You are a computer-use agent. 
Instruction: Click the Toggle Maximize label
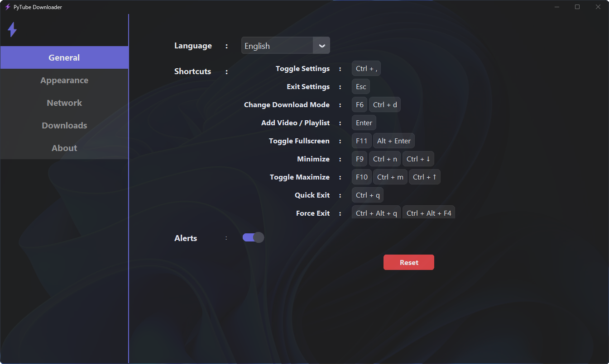tap(300, 177)
